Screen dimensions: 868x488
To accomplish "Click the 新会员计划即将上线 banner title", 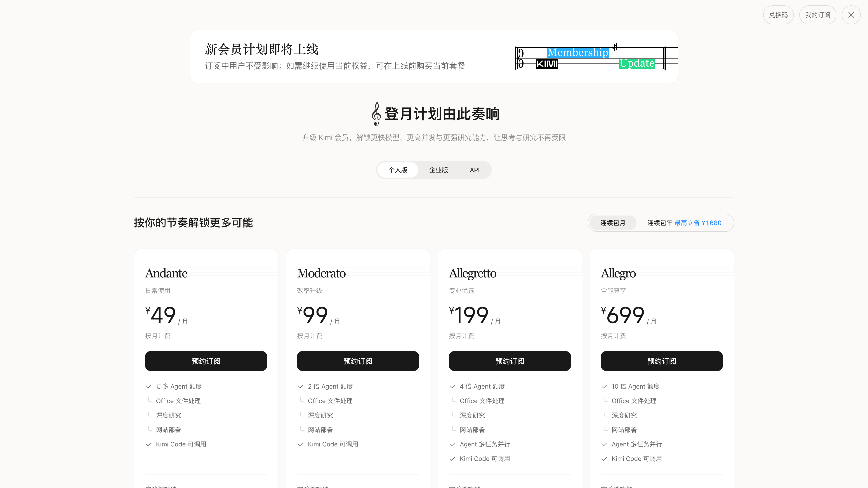I will click(262, 49).
